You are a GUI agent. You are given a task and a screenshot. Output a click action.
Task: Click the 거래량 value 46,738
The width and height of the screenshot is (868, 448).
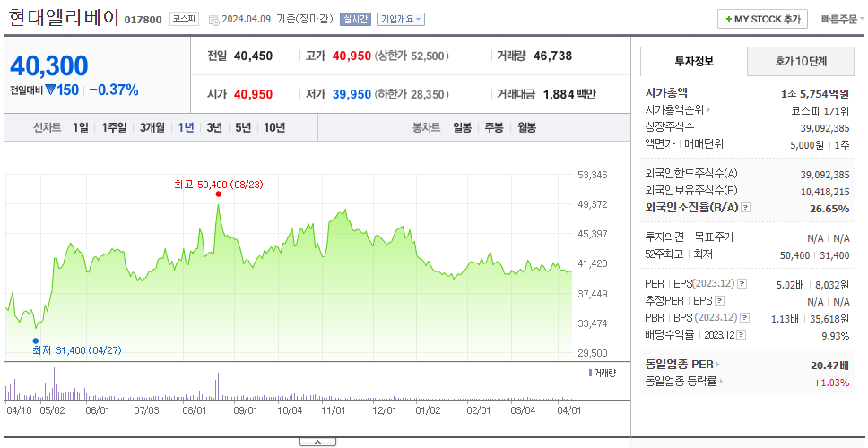pos(552,56)
